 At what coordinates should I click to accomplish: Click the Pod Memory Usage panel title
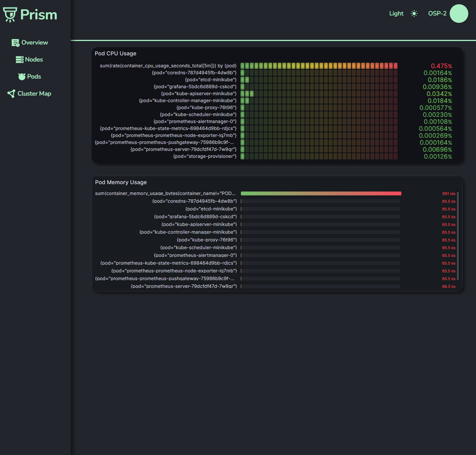pyautogui.click(x=121, y=182)
